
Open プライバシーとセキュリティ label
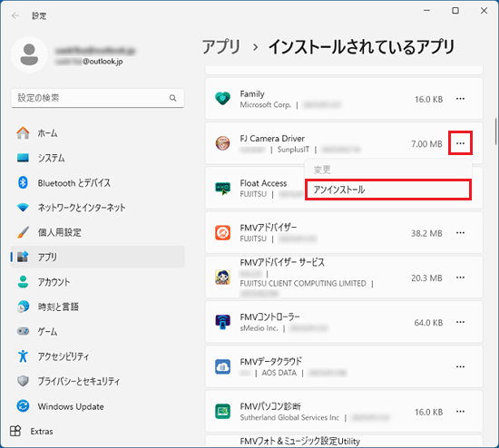[x=79, y=381]
